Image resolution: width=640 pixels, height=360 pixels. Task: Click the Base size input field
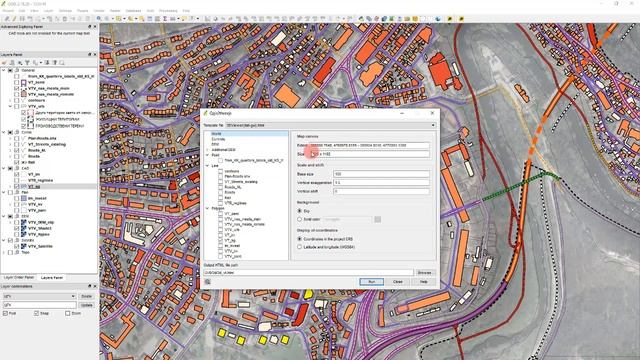click(x=381, y=174)
